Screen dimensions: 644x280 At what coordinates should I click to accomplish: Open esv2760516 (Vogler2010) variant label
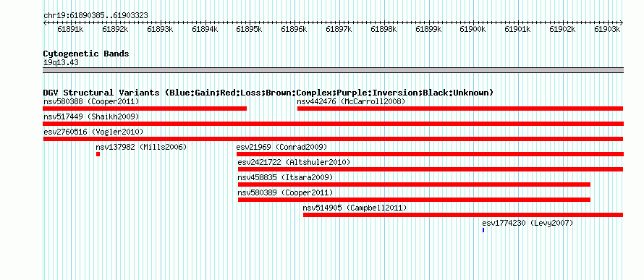(x=93, y=132)
